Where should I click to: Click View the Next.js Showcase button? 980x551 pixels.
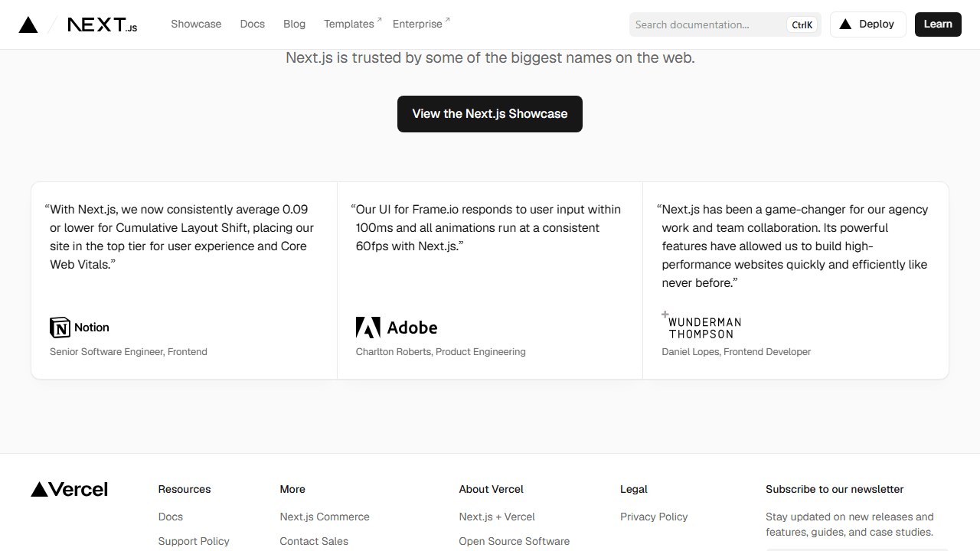490,114
